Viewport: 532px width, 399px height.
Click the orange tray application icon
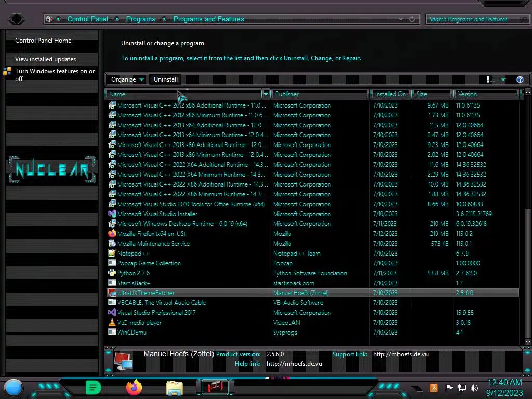coord(434,388)
